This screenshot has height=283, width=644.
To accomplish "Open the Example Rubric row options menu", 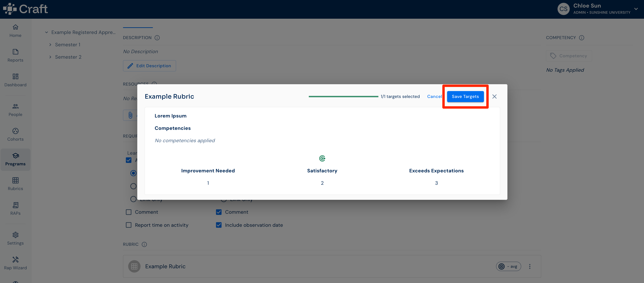I will (x=530, y=267).
